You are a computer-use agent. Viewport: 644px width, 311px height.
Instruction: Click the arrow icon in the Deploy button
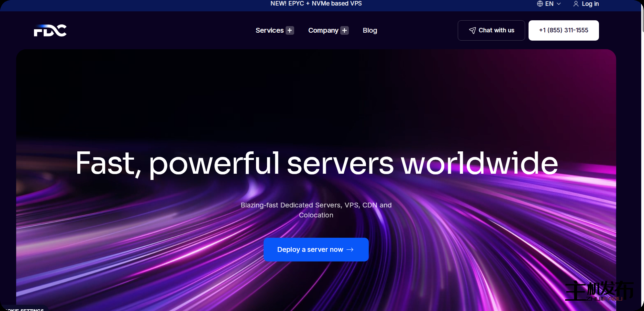tap(350, 250)
